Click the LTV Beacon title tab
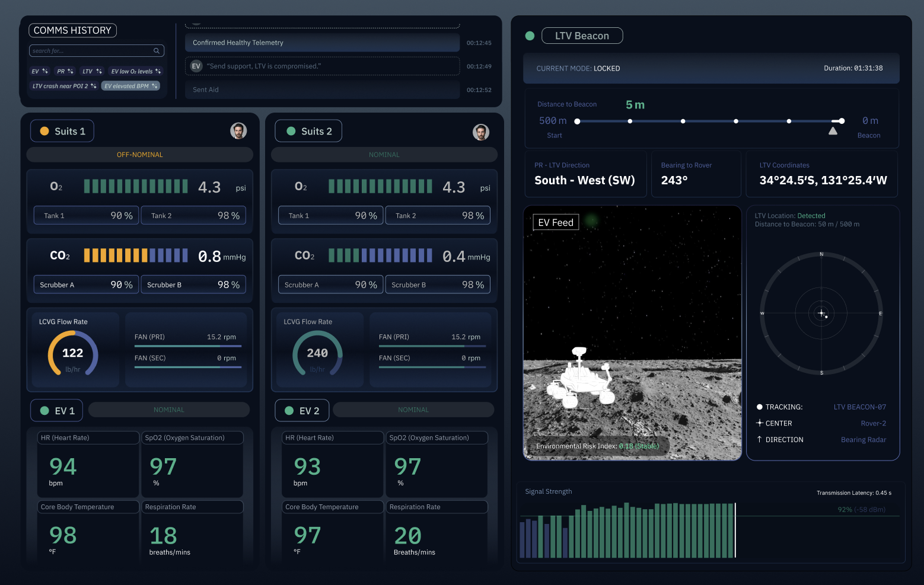The width and height of the screenshot is (924, 585). (x=582, y=36)
